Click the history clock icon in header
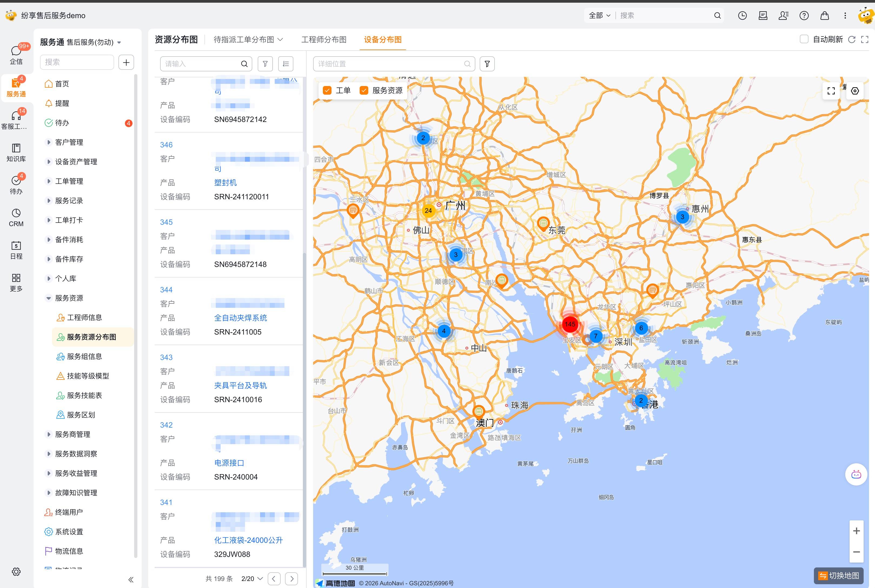 pos(742,15)
